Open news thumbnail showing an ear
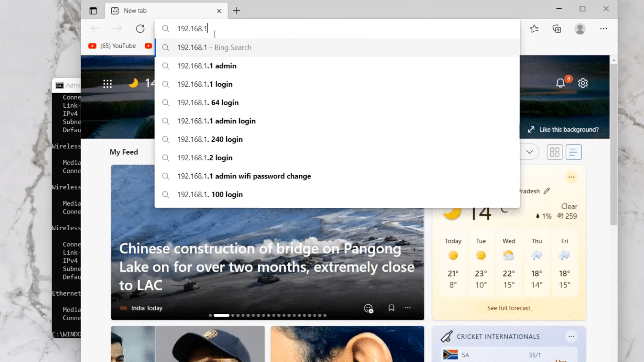 (347, 344)
